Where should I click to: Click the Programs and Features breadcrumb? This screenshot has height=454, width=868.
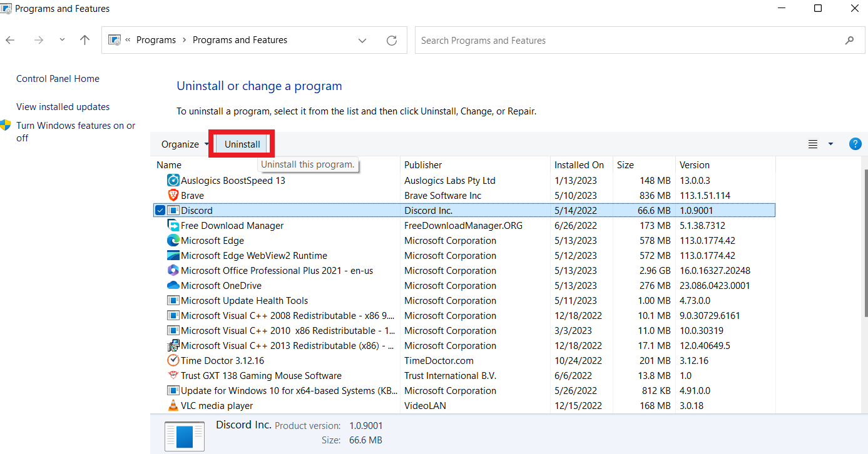[x=240, y=40]
